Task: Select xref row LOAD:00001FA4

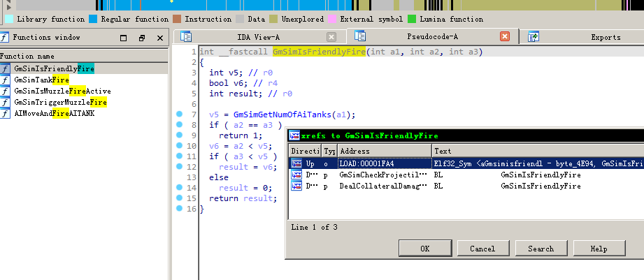Action: point(466,163)
